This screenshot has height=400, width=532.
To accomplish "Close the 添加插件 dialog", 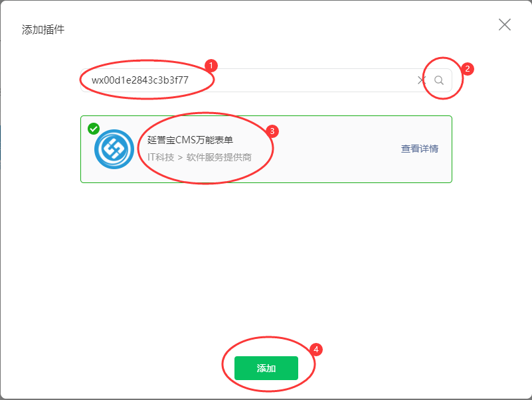I will 505,25.
